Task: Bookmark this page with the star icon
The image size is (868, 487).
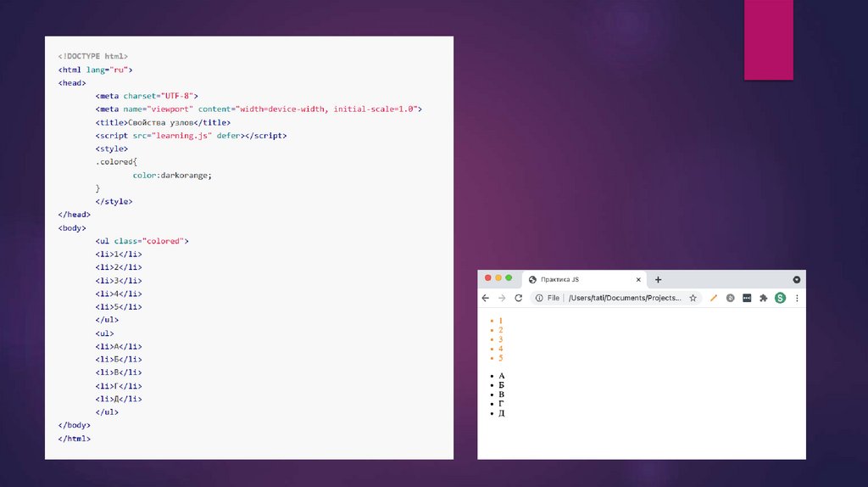Action: pos(693,298)
